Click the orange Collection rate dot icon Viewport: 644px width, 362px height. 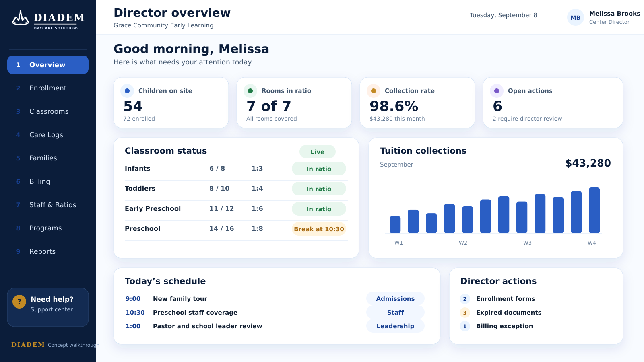[374, 91]
